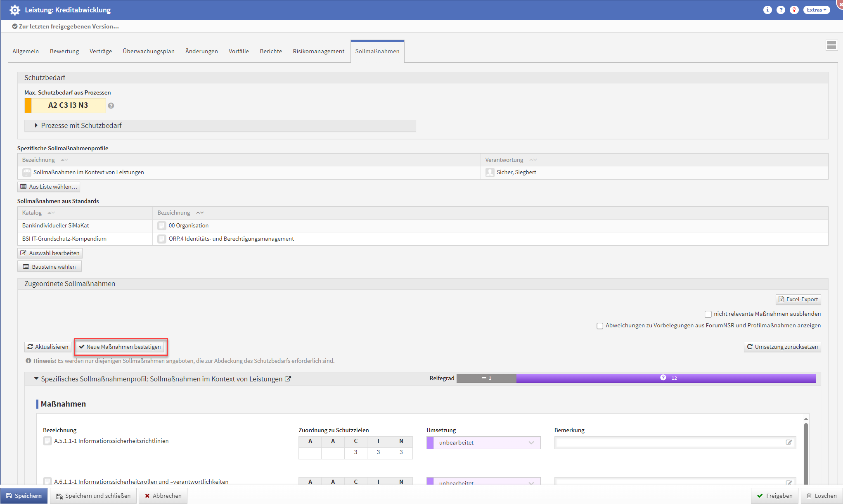This screenshot has height=504, width=843.
Task: Click the first Bemerkung input field
Action: 669,442
